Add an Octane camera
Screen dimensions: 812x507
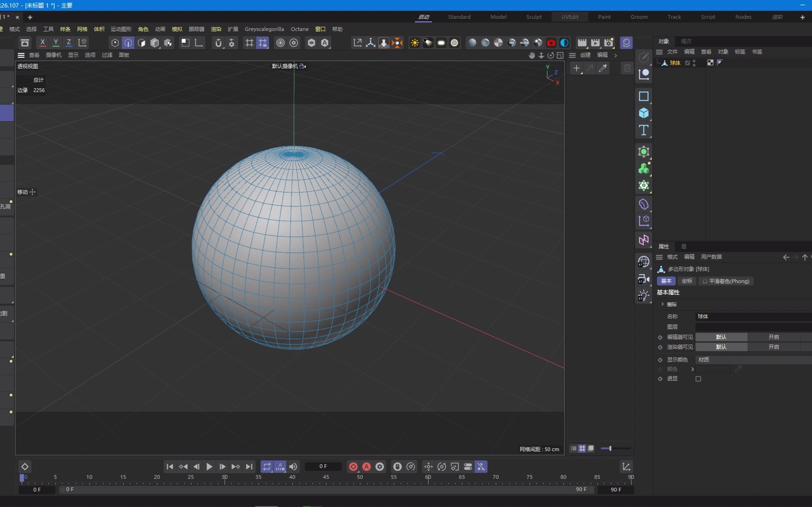pos(551,42)
